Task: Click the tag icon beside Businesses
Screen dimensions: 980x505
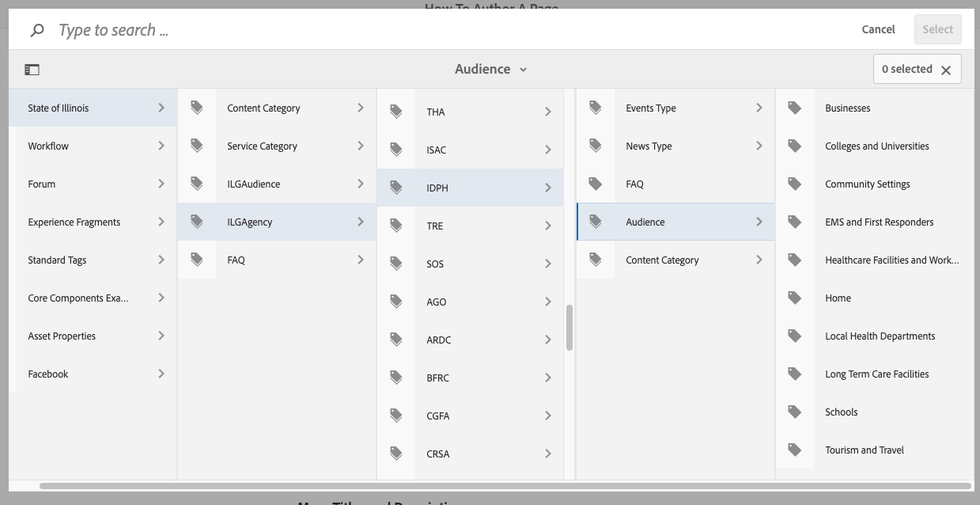Action: (x=795, y=108)
